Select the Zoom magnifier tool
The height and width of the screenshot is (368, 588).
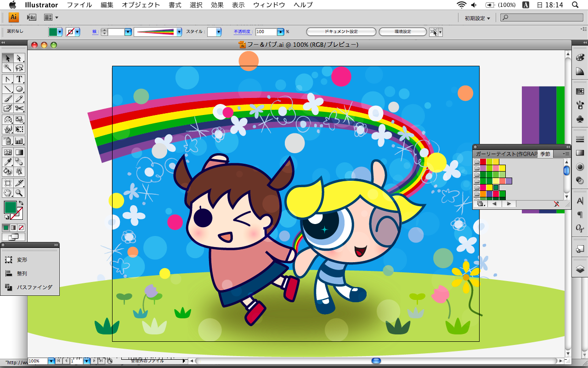click(19, 193)
